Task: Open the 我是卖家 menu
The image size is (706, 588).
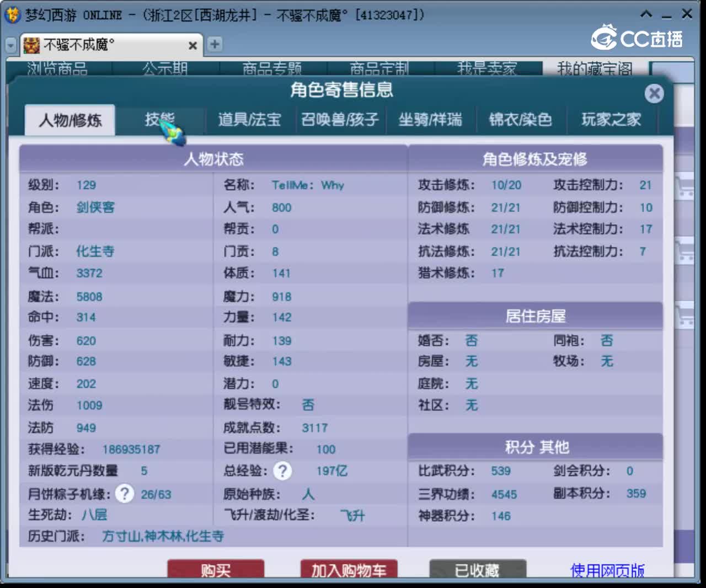Action: pyautogui.click(x=486, y=68)
